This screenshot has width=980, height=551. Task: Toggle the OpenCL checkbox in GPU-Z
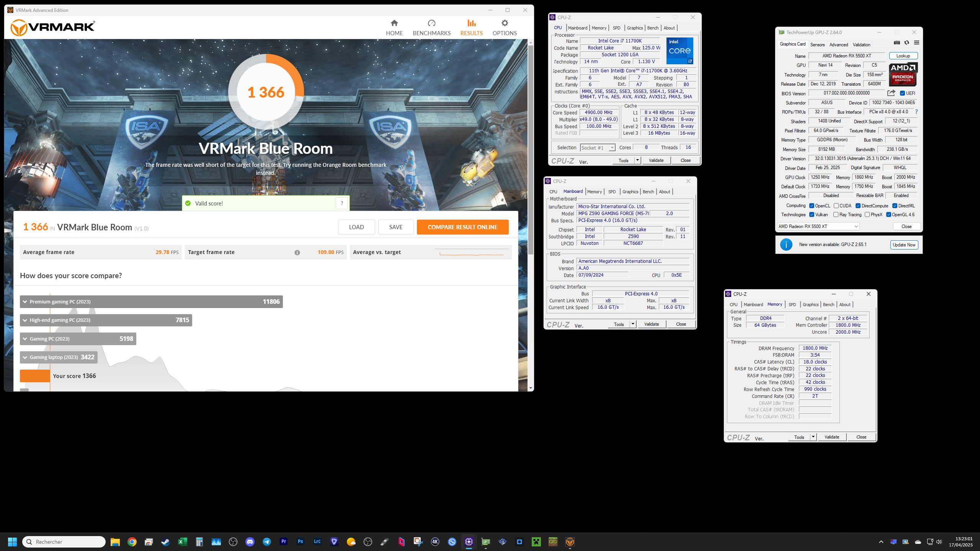(812, 206)
